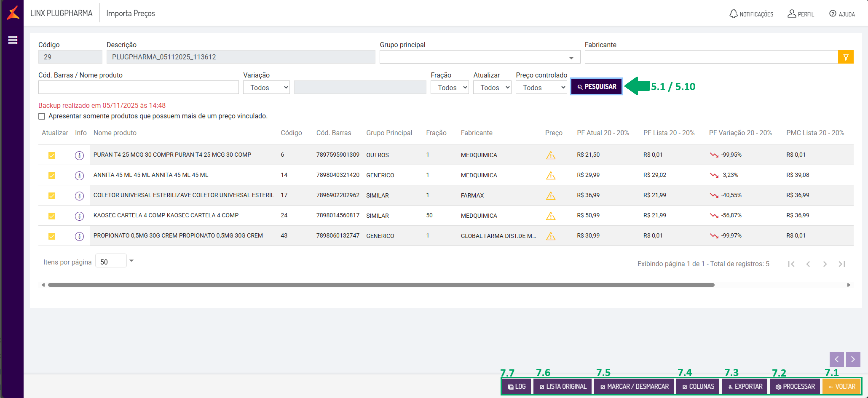
Task: Click the Descrição field
Action: click(241, 57)
